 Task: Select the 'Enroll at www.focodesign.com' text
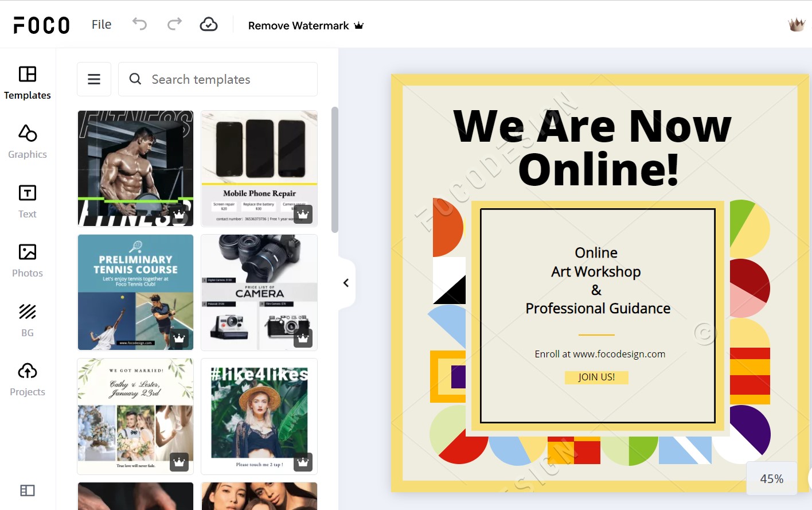600,354
